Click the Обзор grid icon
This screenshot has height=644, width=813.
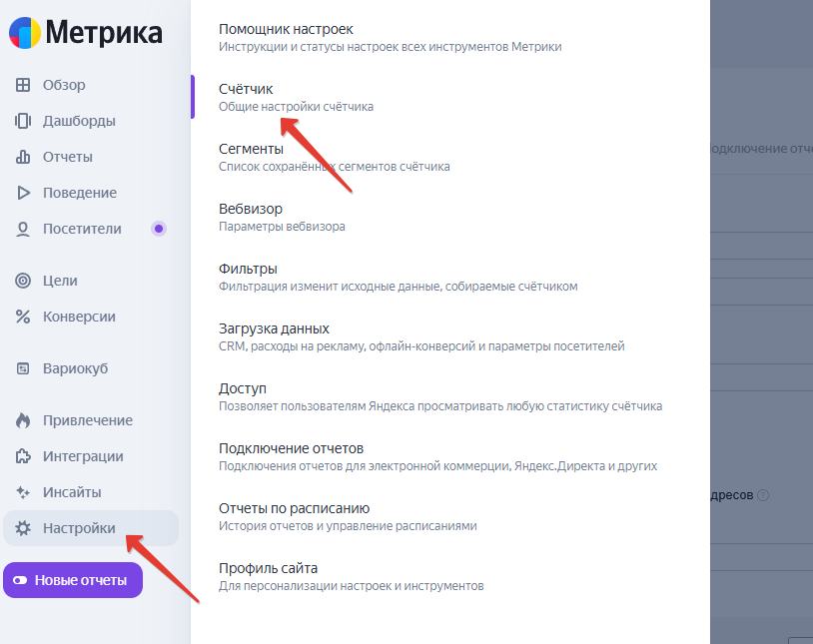23,85
